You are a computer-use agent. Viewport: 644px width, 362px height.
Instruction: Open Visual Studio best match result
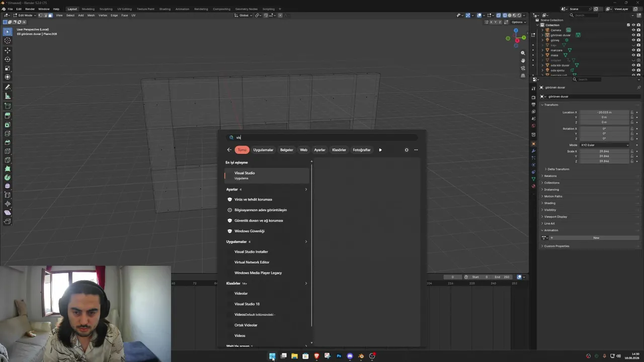(x=267, y=175)
